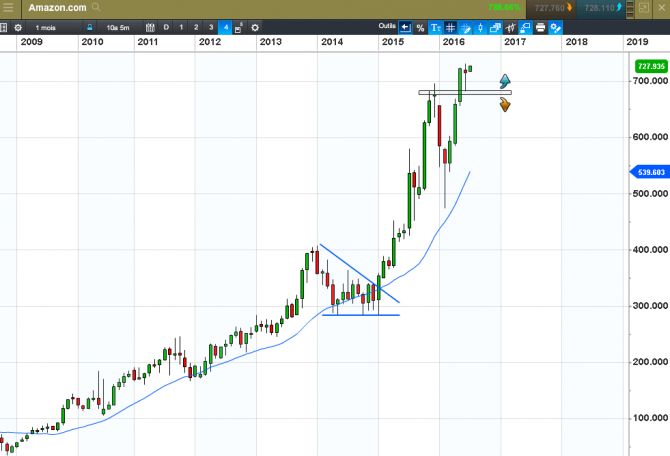
Task: Open the gear and pencil settings icon
Action: tap(555, 28)
